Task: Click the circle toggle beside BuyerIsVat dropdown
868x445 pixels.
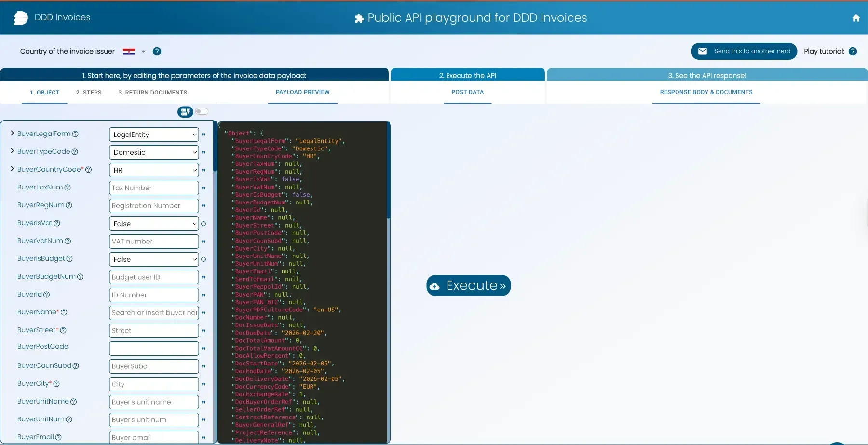Action: (x=203, y=224)
